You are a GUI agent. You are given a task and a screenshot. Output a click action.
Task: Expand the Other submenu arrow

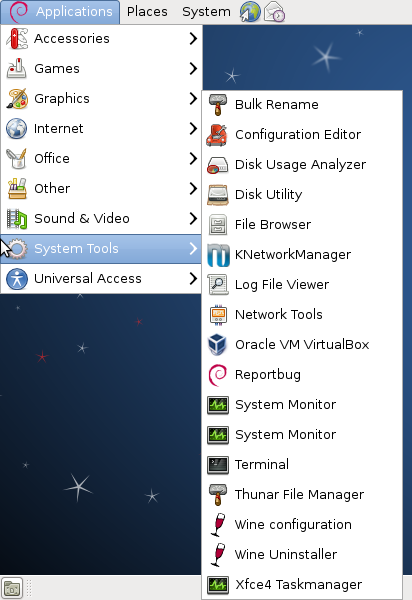(193, 188)
